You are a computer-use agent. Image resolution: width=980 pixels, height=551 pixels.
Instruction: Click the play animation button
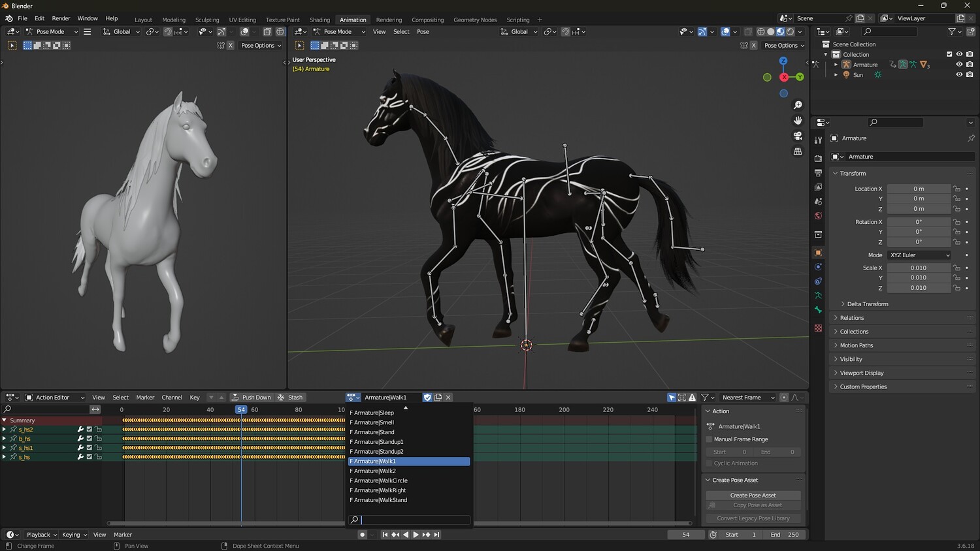point(416,535)
